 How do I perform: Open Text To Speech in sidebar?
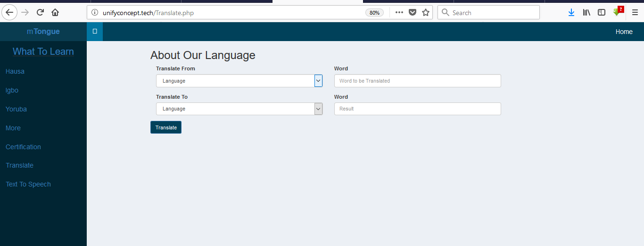pos(28,184)
